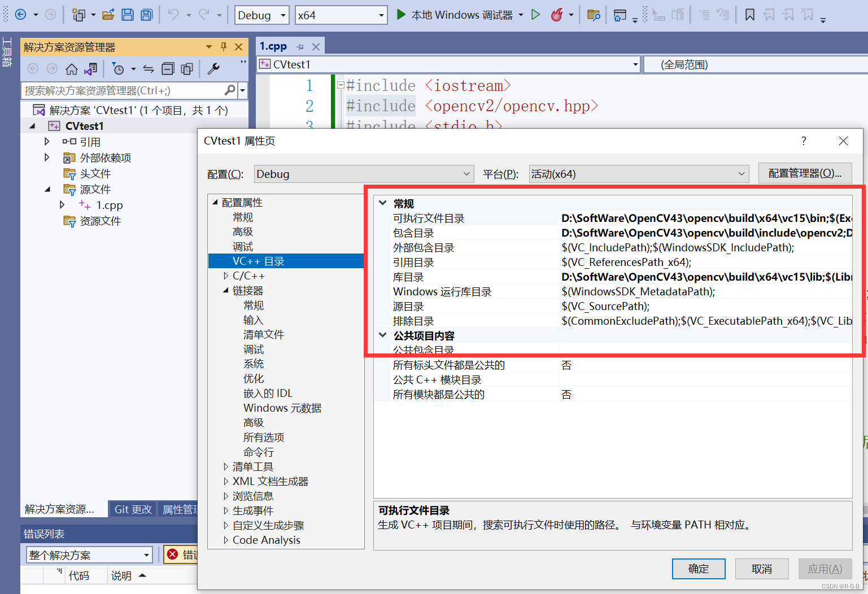Image resolution: width=868 pixels, height=594 pixels.
Task: Pin the Solution Explorer panel
Action: [224, 47]
